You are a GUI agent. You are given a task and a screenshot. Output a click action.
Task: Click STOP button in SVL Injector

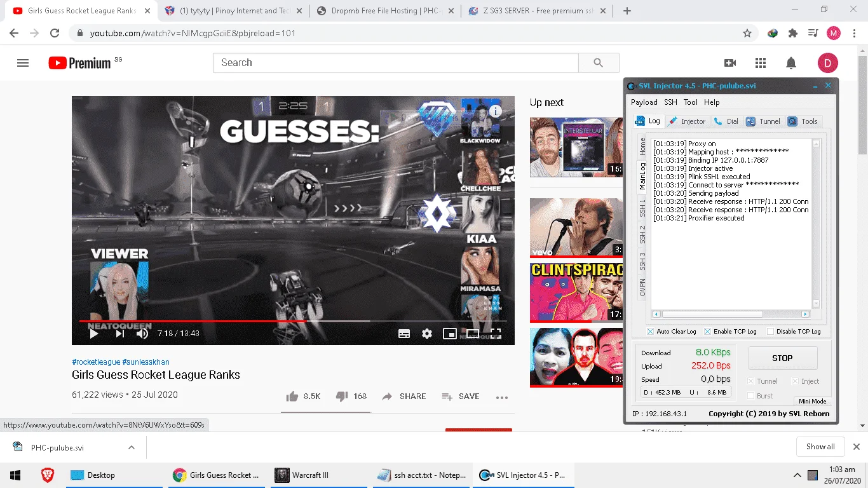click(782, 358)
